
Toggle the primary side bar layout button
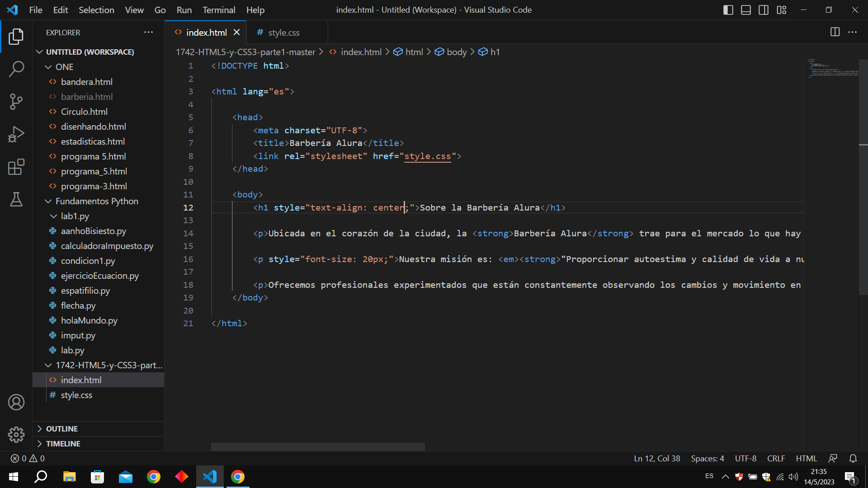click(x=728, y=10)
